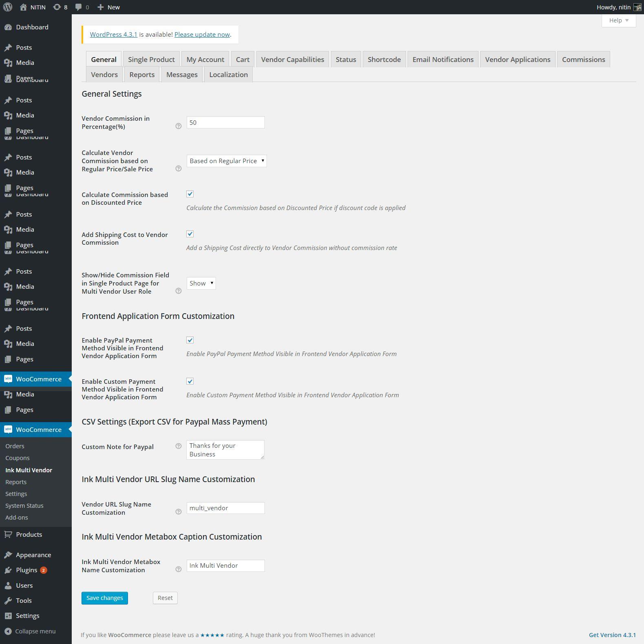Click help icon beside Vendor Commission in Percentage

coord(178,126)
